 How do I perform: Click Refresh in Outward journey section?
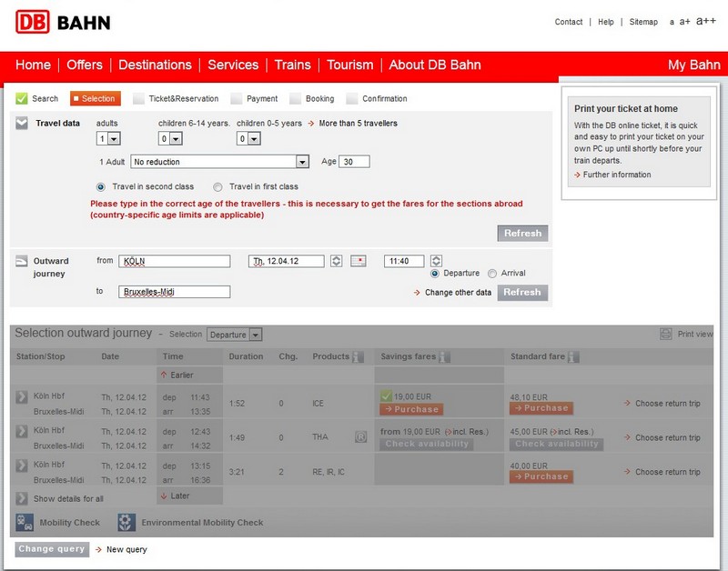point(522,292)
